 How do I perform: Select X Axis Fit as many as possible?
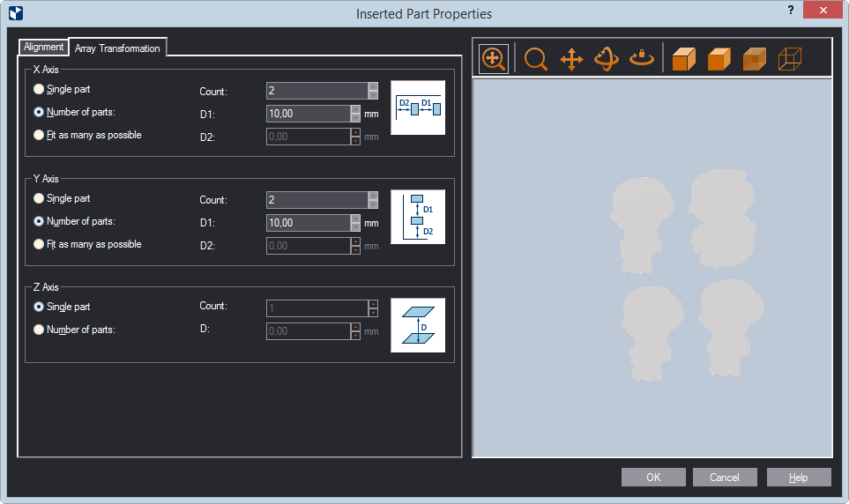coord(87,135)
